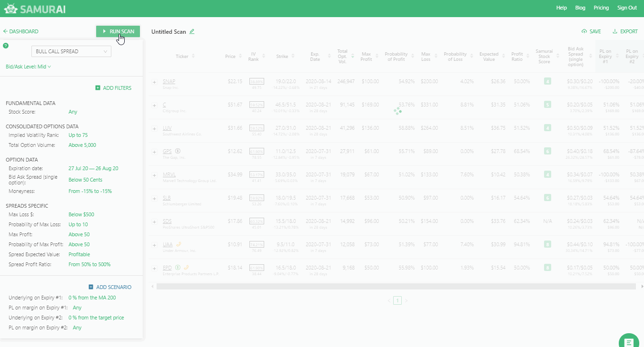Select page 1 in pagination
644x347 pixels.
click(397, 300)
